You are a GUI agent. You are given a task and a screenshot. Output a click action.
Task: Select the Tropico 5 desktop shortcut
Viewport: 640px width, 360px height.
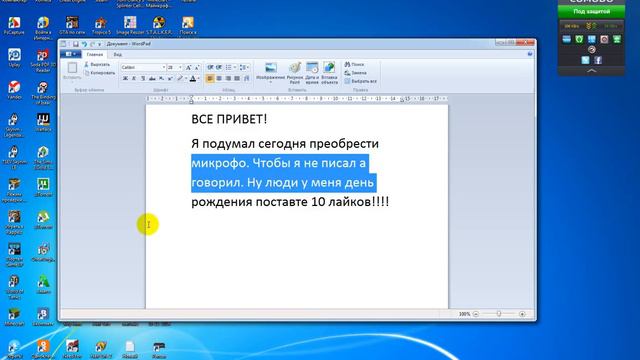coord(101,25)
